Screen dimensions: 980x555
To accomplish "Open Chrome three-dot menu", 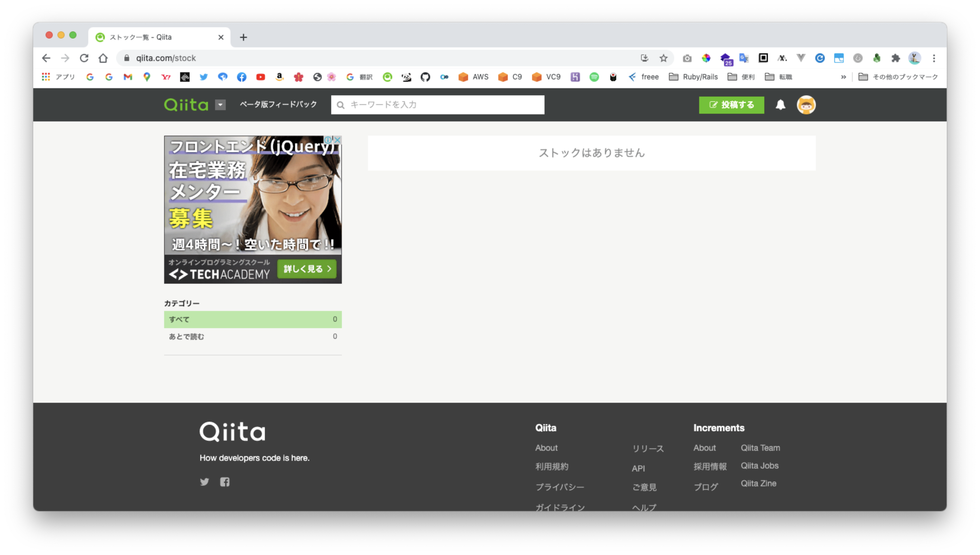I will 933,58.
